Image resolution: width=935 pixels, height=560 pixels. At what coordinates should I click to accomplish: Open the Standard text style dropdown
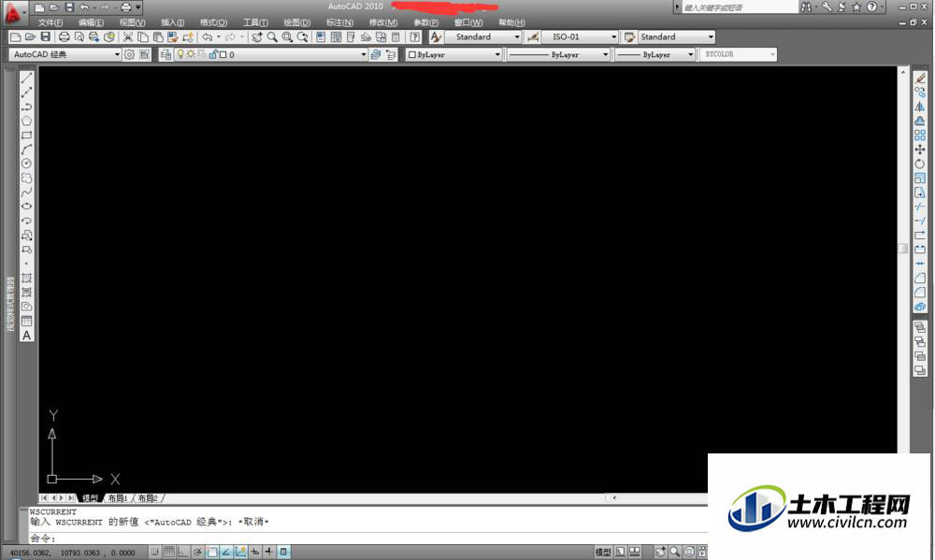coord(483,37)
